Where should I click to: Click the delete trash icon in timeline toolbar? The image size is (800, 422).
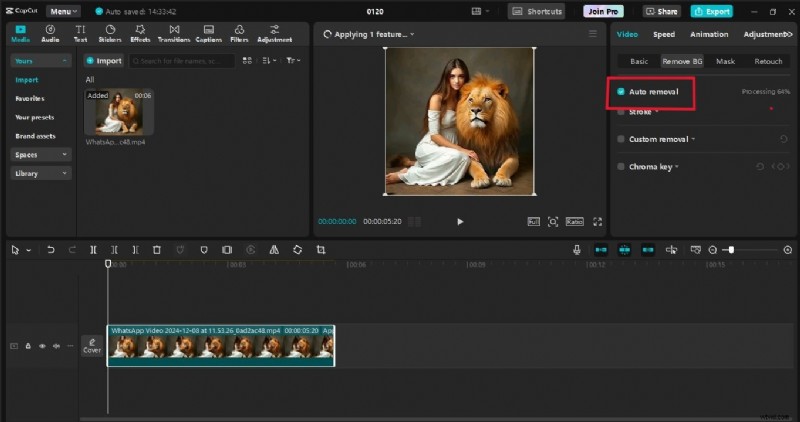[157, 249]
